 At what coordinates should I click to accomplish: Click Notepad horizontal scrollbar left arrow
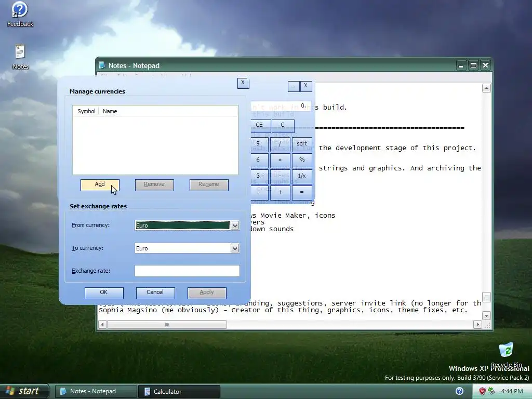coord(102,324)
